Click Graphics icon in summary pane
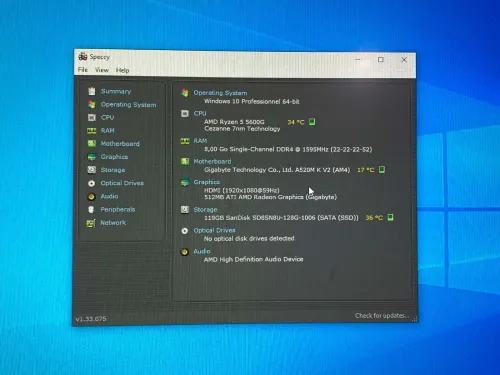The height and width of the screenshot is (375, 500). click(185, 182)
